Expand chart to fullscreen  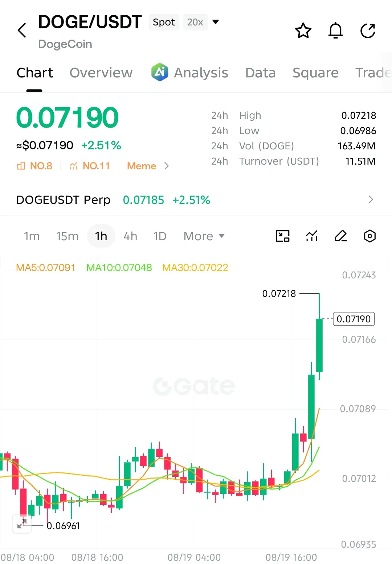[x=22, y=524]
